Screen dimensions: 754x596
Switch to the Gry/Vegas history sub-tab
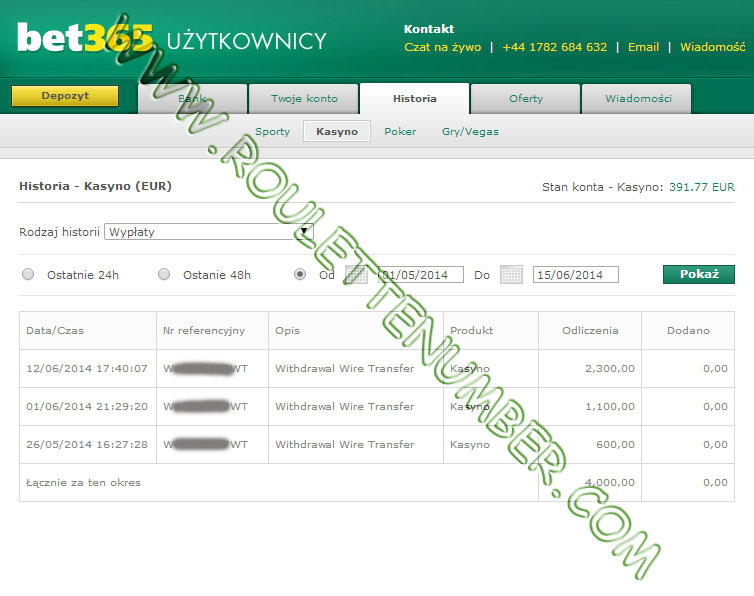470,131
